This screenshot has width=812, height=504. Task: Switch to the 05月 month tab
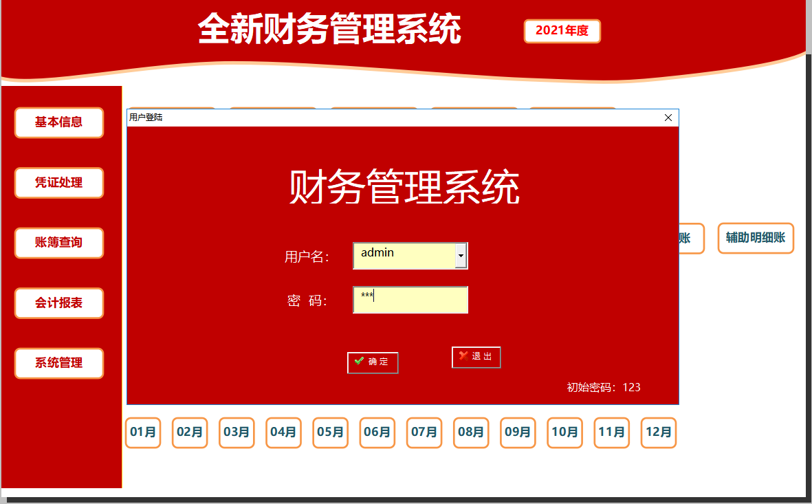[330, 432]
